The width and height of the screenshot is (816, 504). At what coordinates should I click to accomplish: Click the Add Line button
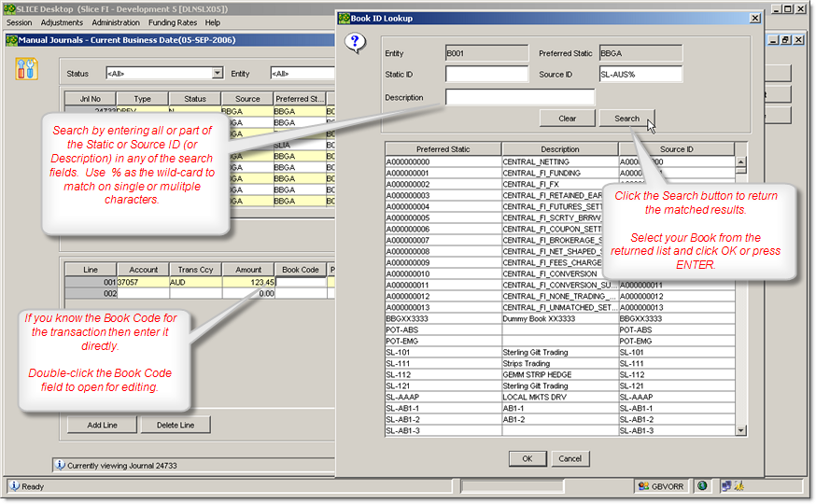[x=102, y=425]
